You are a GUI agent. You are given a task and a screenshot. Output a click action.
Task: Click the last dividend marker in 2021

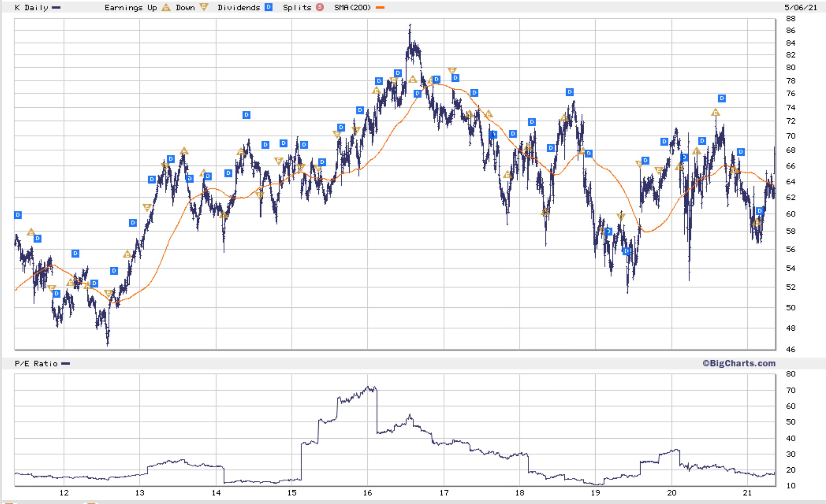tap(759, 211)
